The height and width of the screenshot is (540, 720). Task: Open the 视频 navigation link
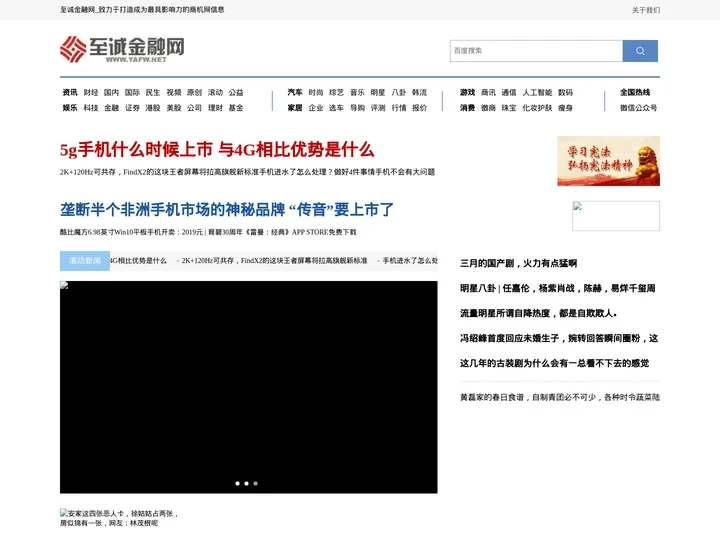174,92
